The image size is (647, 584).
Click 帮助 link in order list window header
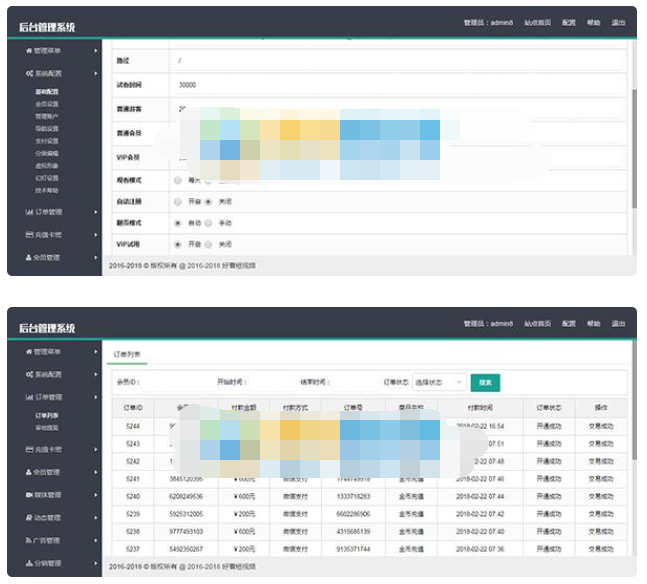click(593, 324)
